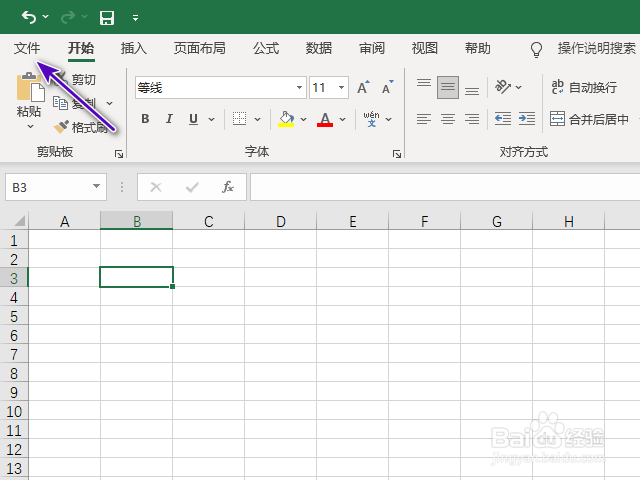Apply red font color A
The width and height of the screenshot is (640, 480).
pos(325,119)
